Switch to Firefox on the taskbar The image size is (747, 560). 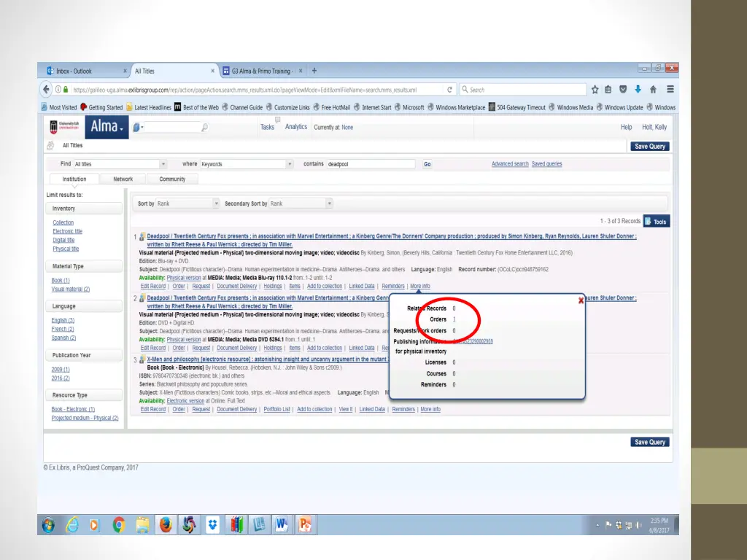(166, 525)
